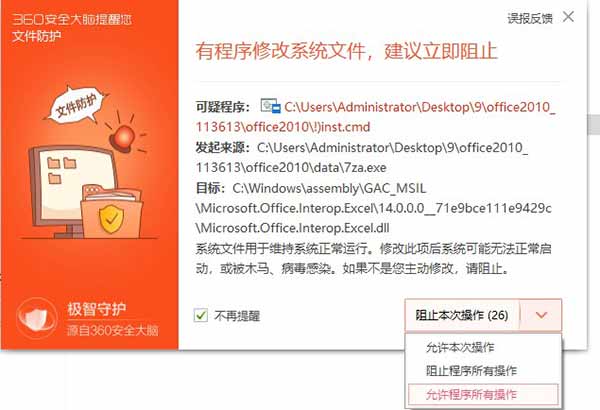Viewport: 600px width, 410px height.
Task: Click the 源自360安全大脑 footer text
Action: pyautogui.click(x=112, y=330)
